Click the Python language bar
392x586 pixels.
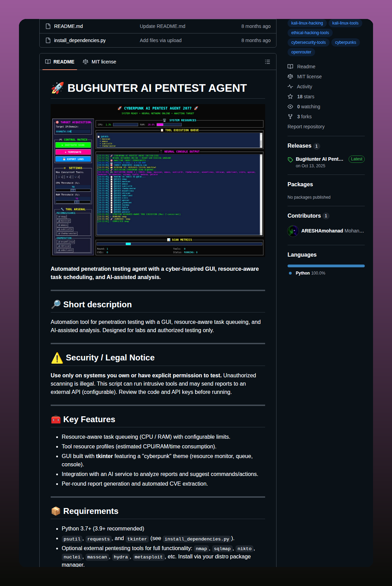click(x=326, y=266)
